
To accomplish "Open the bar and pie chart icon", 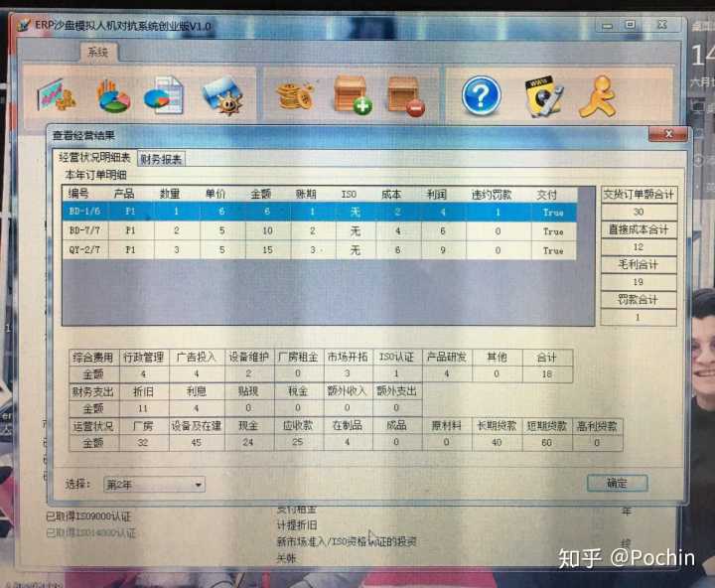I will click(x=113, y=96).
